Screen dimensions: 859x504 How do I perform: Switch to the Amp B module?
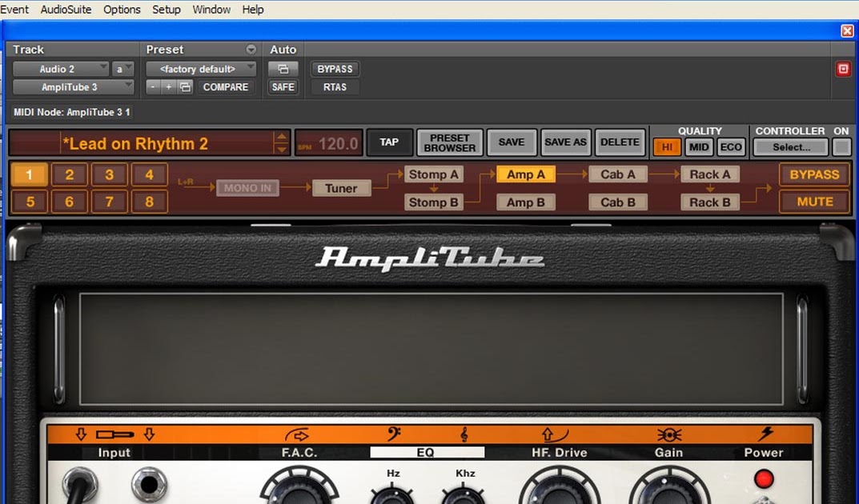click(525, 202)
